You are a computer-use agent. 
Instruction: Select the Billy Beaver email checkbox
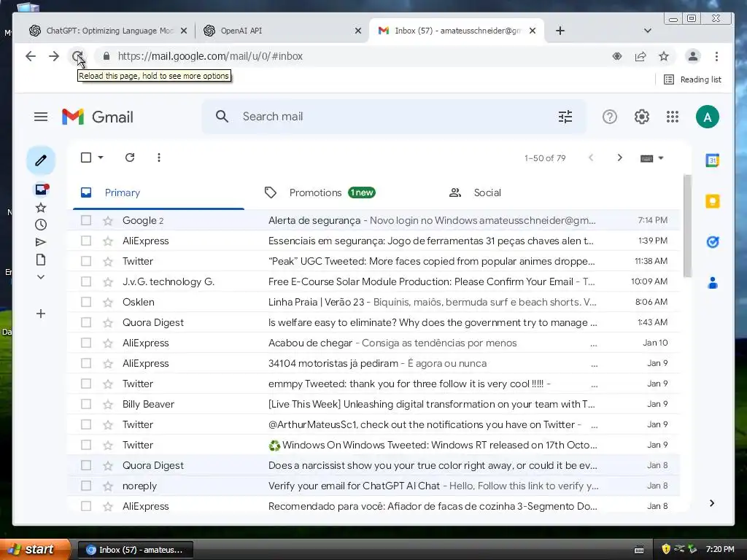point(86,404)
